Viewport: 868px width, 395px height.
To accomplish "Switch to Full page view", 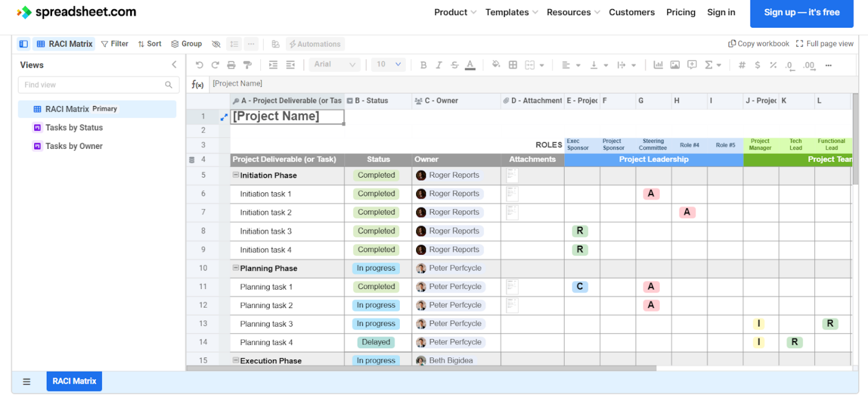I will pyautogui.click(x=825, y=43).
